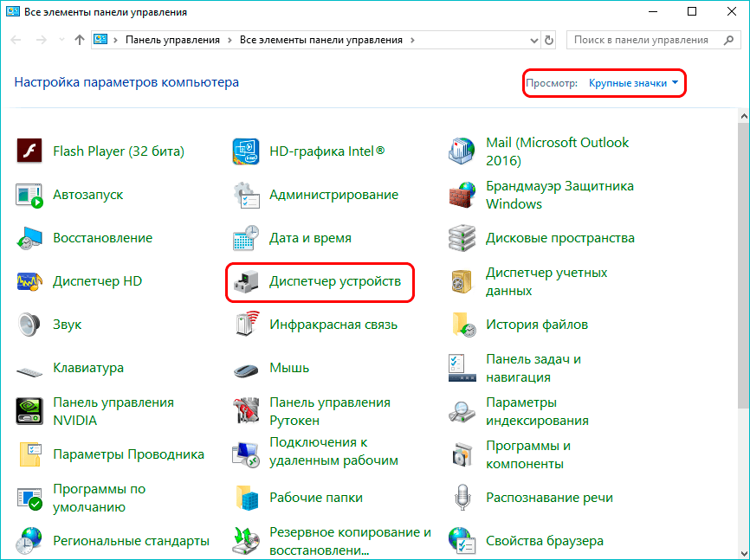Expand the address bar history dropdown arrow
Image resolution: width=750 pixels, height=560 pixels.
click(530, 40)
